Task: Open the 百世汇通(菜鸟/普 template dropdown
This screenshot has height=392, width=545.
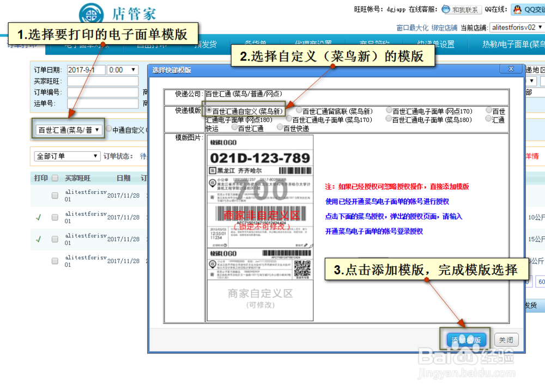Action: coord(69,130)
